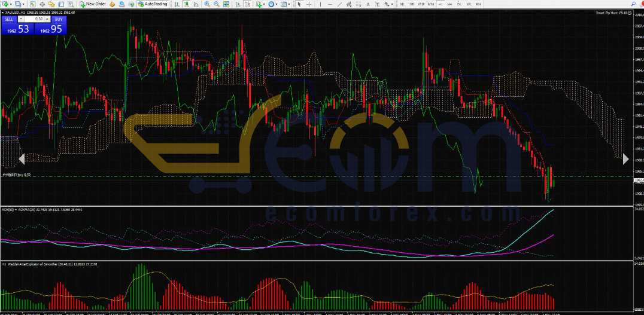Click the buy price 1962 95
The height and width of the screenshot is (315, 644).
coord(50,29)
